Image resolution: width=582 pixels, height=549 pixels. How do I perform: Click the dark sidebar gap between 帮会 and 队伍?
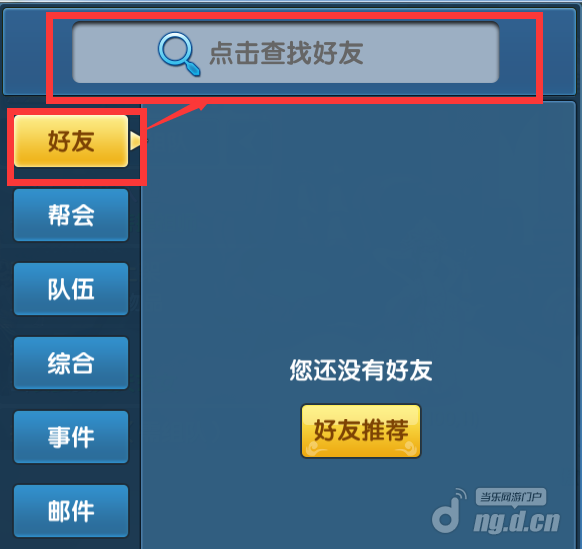[x=71, y=252]
